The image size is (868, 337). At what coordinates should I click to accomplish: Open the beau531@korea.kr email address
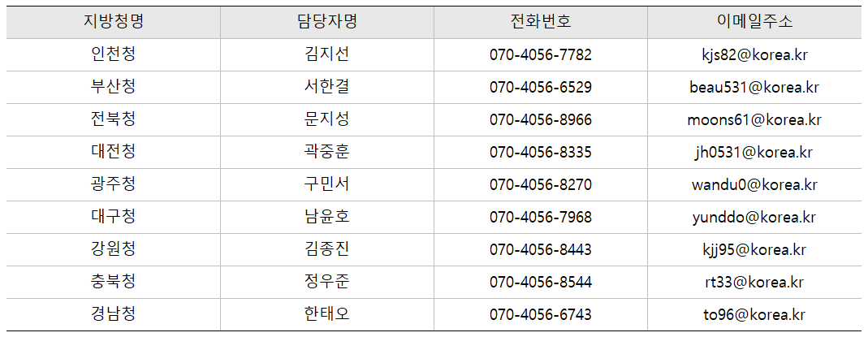pos(754,88)
